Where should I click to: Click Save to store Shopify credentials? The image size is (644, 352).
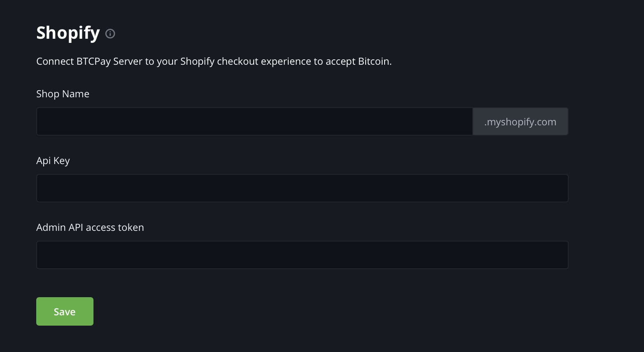coord(64,311)
